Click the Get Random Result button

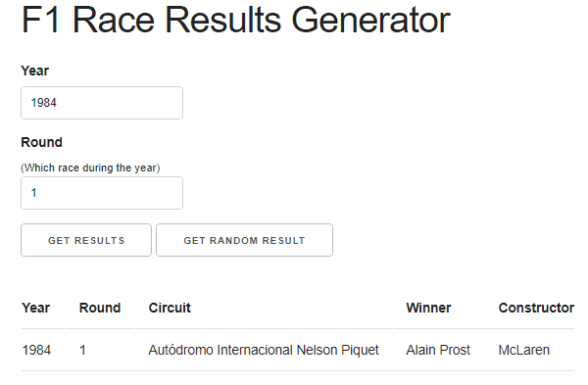[x=244, y=240]
